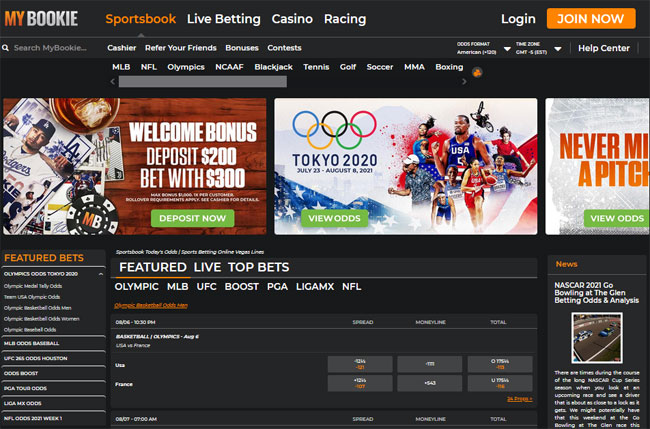Screen dimensions: 650x429
Task: Click the Login link
Action: tap(518, 19)
